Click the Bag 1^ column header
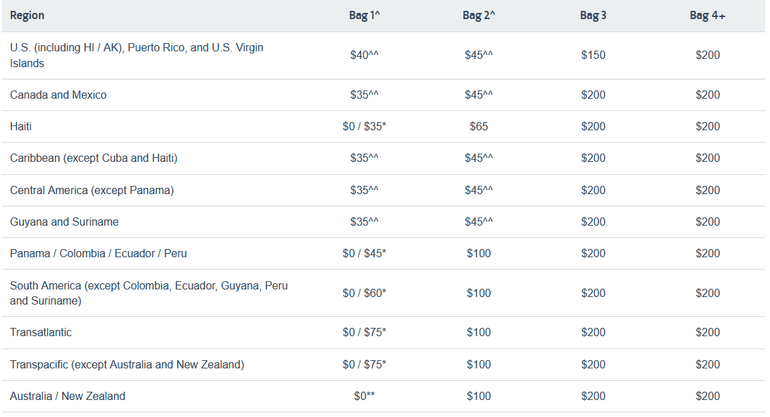 tap(364, 16)
